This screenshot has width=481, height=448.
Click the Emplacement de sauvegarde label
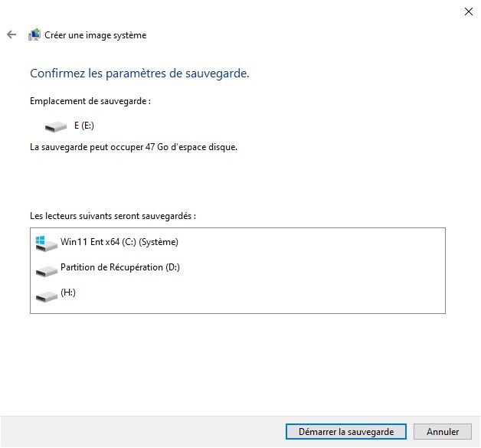pos(90,101)
